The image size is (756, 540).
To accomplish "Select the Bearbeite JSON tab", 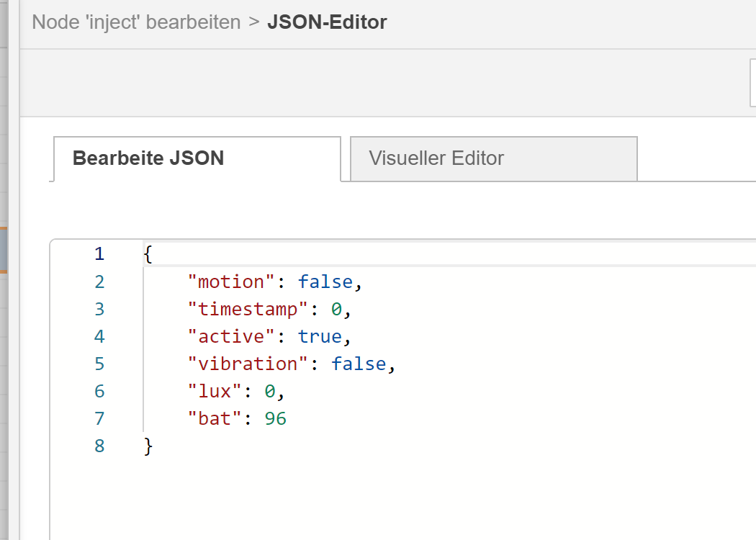I will [x=197, y=158].
